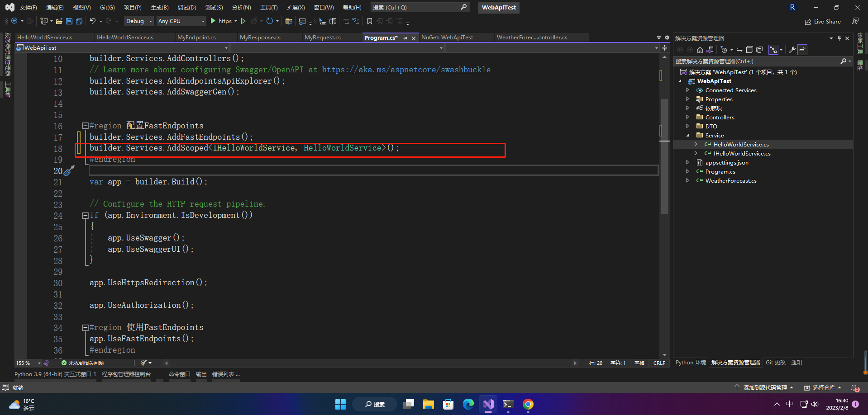Click the Save All icon
The height and width of the screenshot is (415, 868).
click(79, 21)
